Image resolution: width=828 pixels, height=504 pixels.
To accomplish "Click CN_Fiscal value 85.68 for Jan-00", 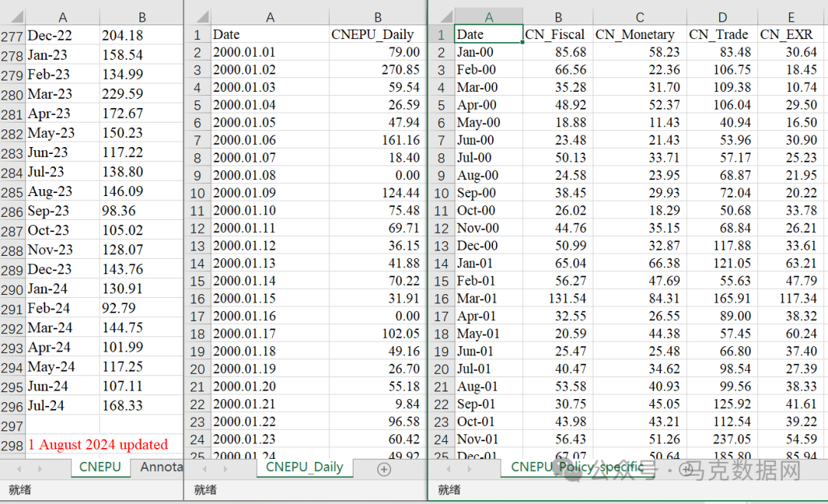I will pyautogui.click(x=557, y=52).
